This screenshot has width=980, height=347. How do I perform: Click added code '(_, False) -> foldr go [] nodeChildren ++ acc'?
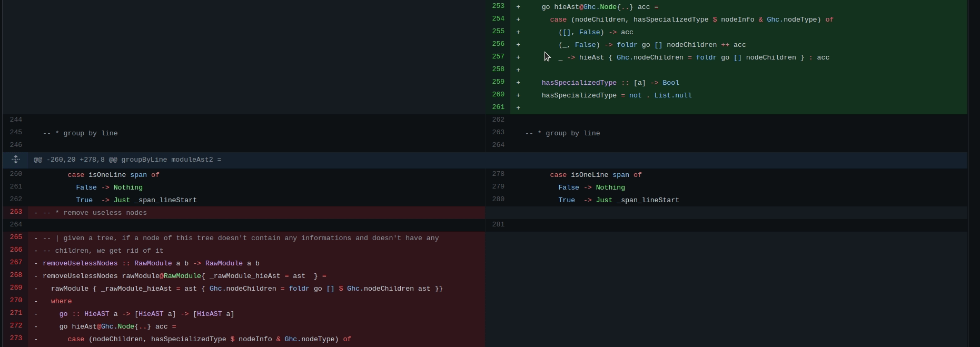(652, 45)
